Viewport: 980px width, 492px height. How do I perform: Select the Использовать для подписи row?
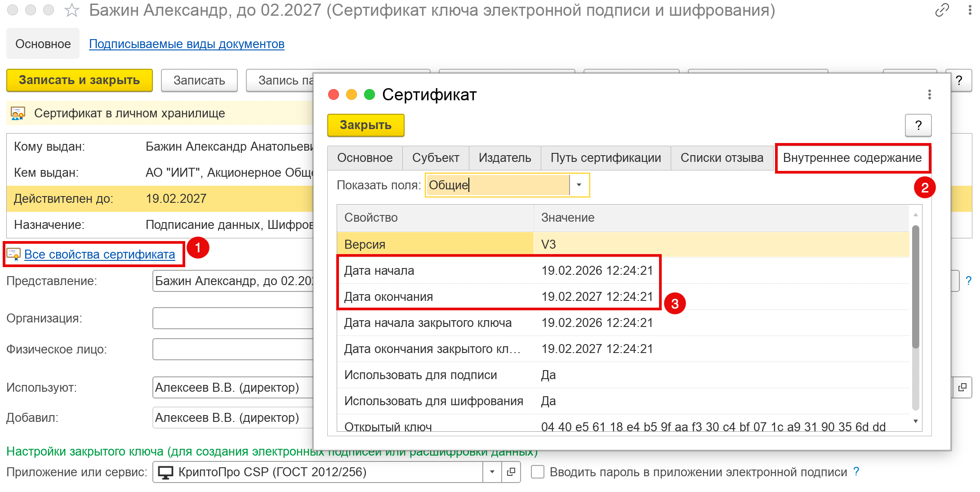[623, 375]
